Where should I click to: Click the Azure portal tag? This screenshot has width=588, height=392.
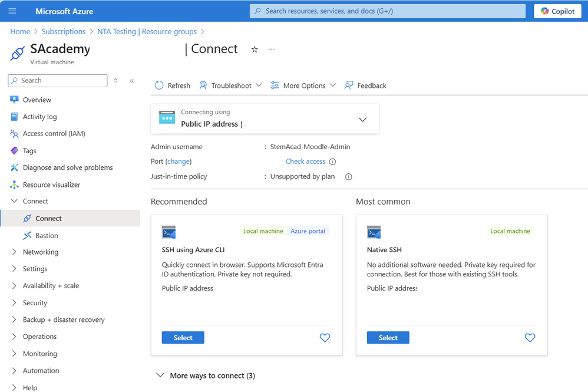[308, 231]
